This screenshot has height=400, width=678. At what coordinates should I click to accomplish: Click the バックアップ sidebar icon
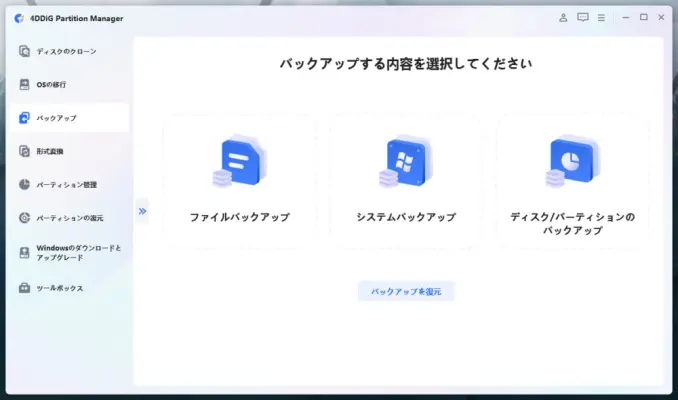click(x=24, y=118)
